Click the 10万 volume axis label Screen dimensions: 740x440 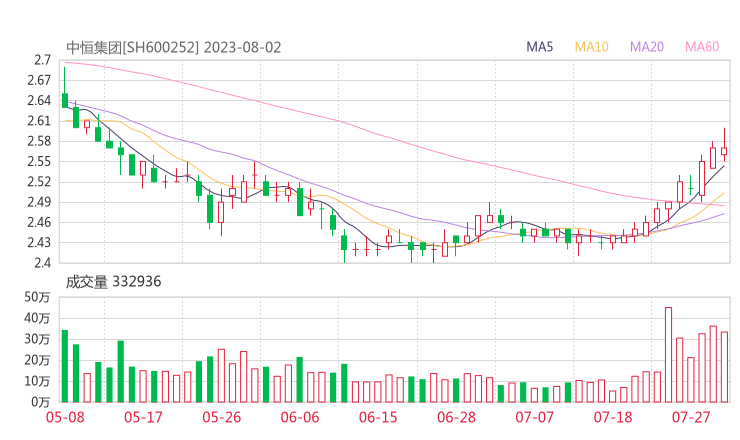(x=37, y=381)
